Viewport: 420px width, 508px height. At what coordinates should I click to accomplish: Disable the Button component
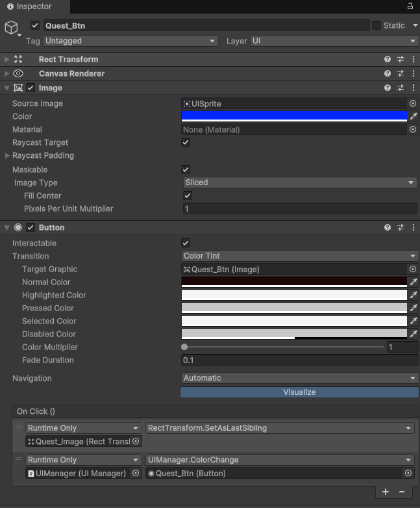click(31, 227)
